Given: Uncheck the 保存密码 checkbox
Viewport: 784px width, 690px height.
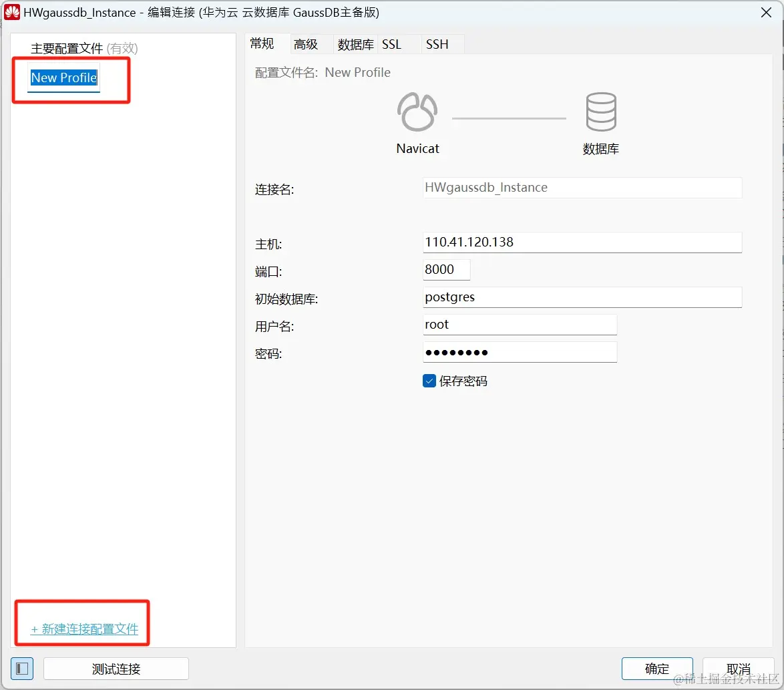Looking at the screenshot, I should pos(429,381).
